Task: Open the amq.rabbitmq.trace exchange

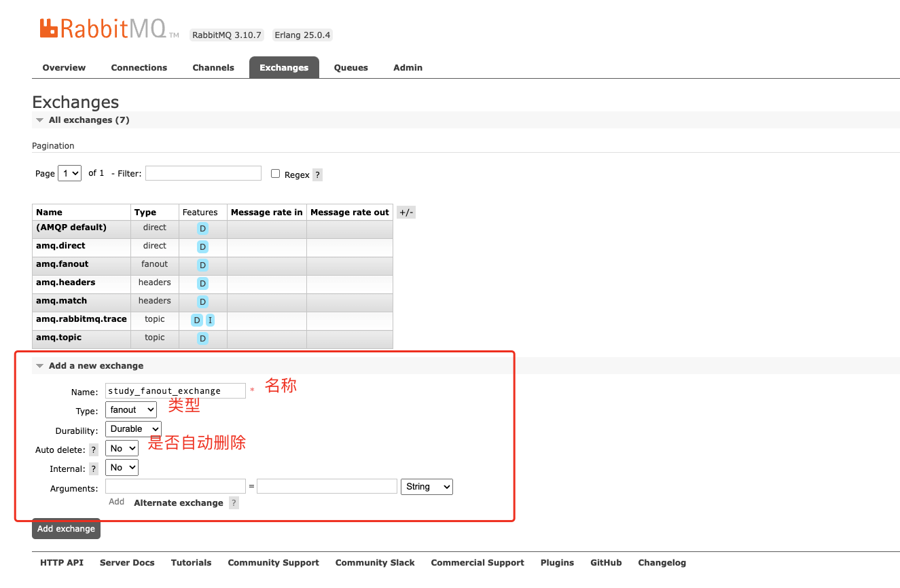Action: coord(82,319)
